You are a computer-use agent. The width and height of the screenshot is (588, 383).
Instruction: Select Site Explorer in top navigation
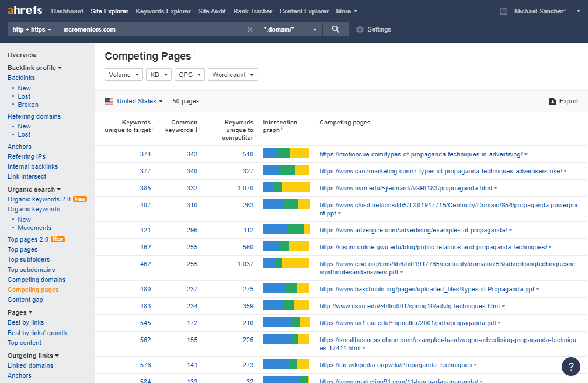pos(110,11)
